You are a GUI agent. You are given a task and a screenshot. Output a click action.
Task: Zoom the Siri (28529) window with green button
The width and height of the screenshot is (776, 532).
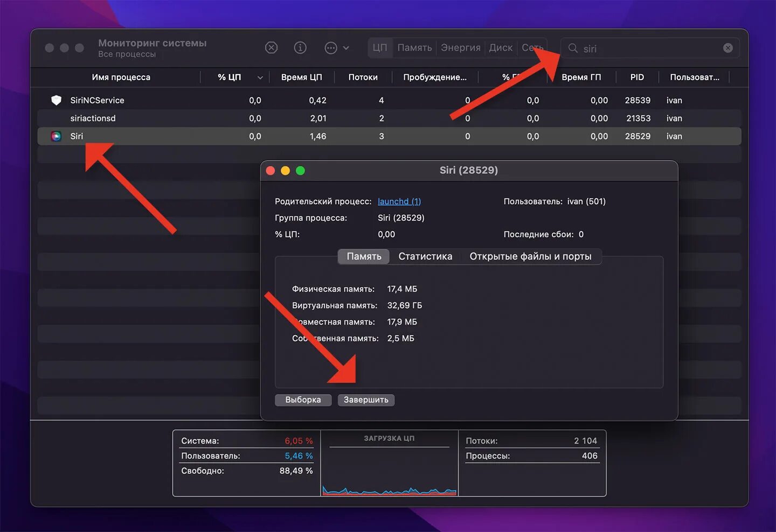pos(301,171)
